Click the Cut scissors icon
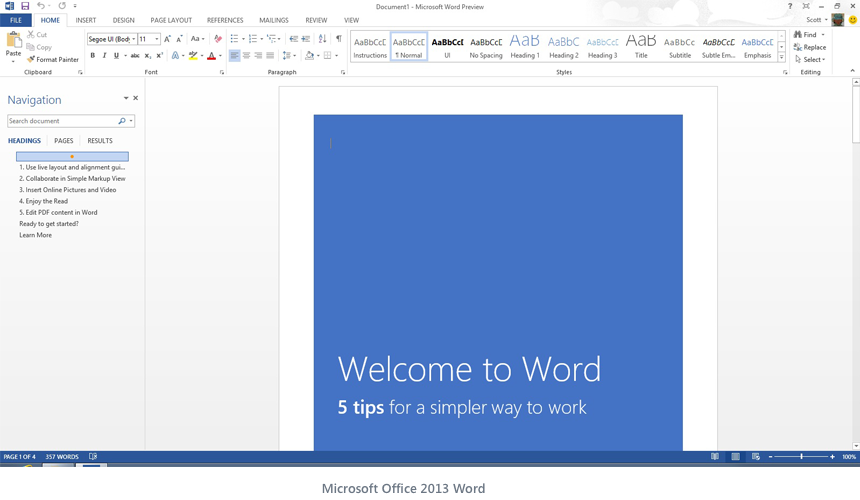 (31, 35)
